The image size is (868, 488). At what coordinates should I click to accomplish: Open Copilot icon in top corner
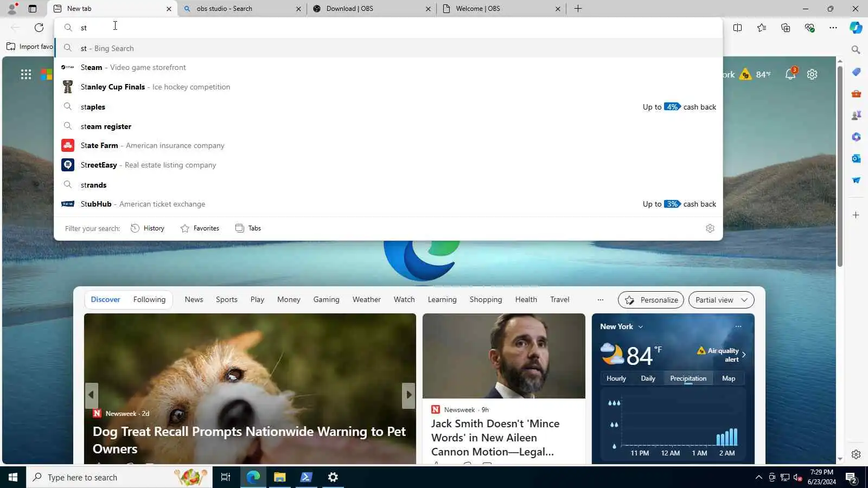pyautogui.click(x=856, y=28)
